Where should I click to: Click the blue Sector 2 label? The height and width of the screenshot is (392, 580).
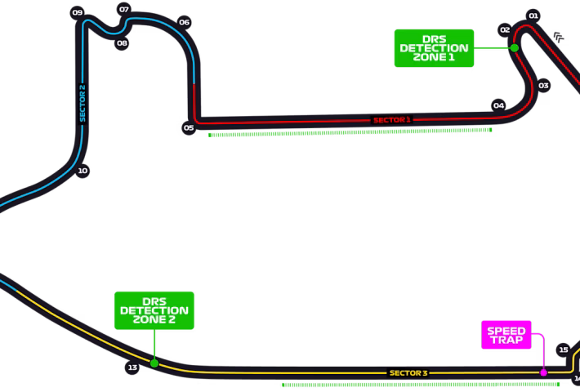83,104
